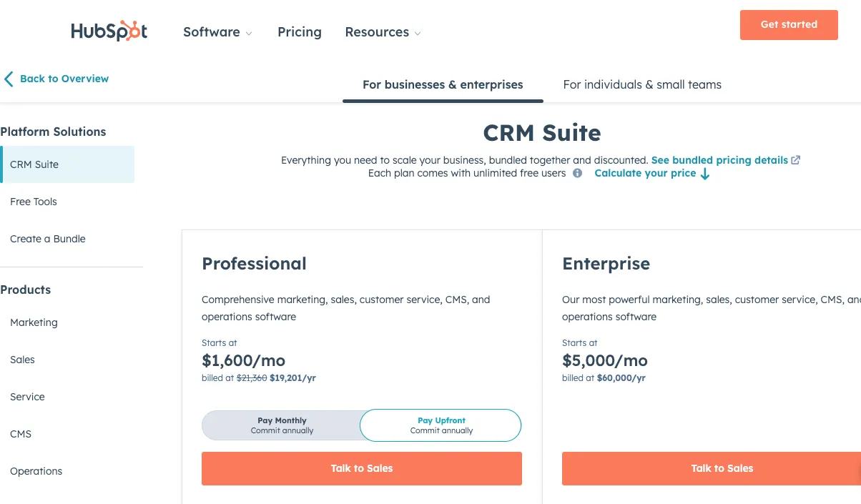This screenshot has height=504, width=861.
Task: Select Marketing under Products
Action: 34,322
